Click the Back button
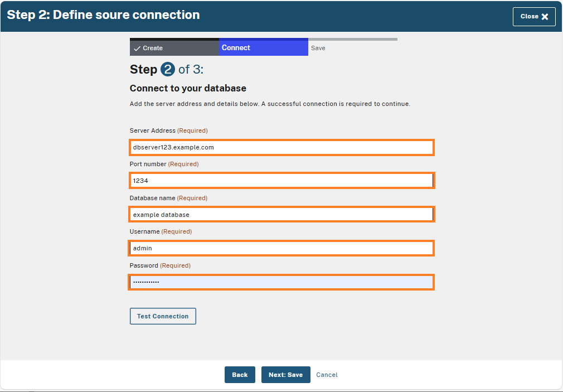 tap(240, 375)
